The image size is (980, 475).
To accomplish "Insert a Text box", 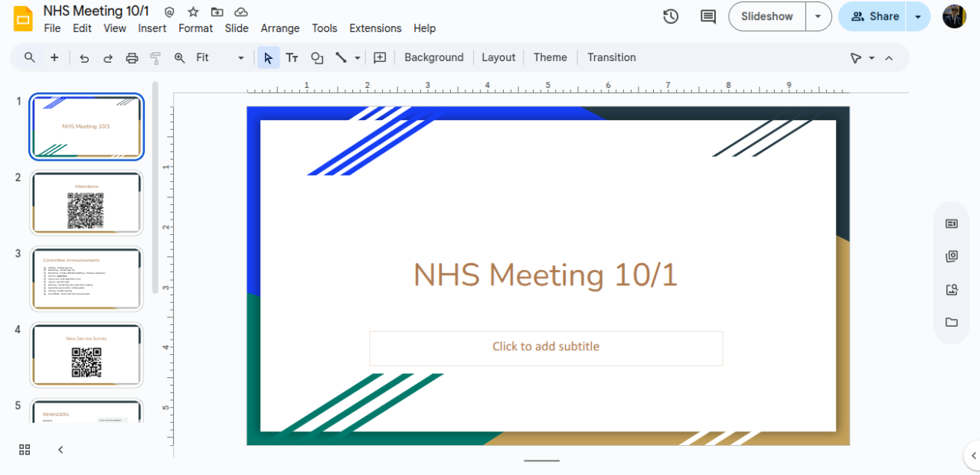I will coord(292,57).
